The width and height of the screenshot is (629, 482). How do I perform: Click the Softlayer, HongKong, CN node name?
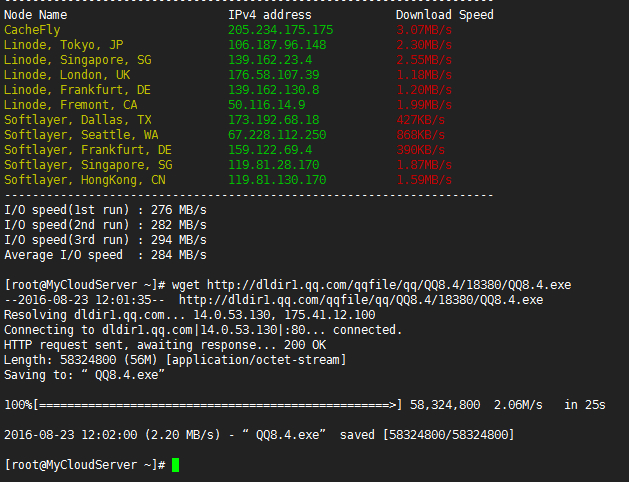pos(85,180)
